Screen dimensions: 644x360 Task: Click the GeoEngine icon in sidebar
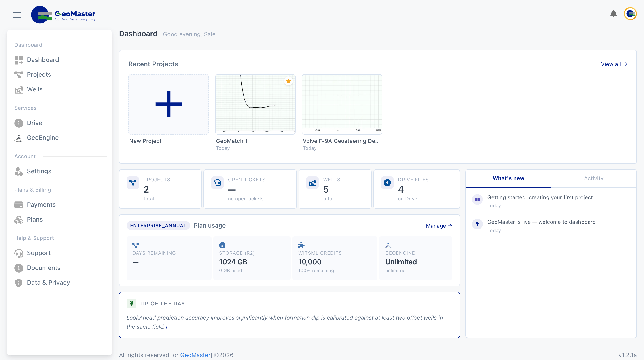(19, 138)
